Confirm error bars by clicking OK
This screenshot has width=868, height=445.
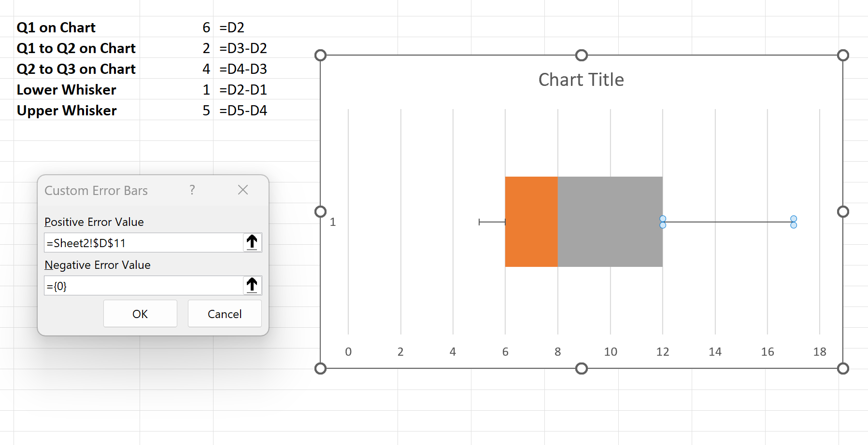140,313
